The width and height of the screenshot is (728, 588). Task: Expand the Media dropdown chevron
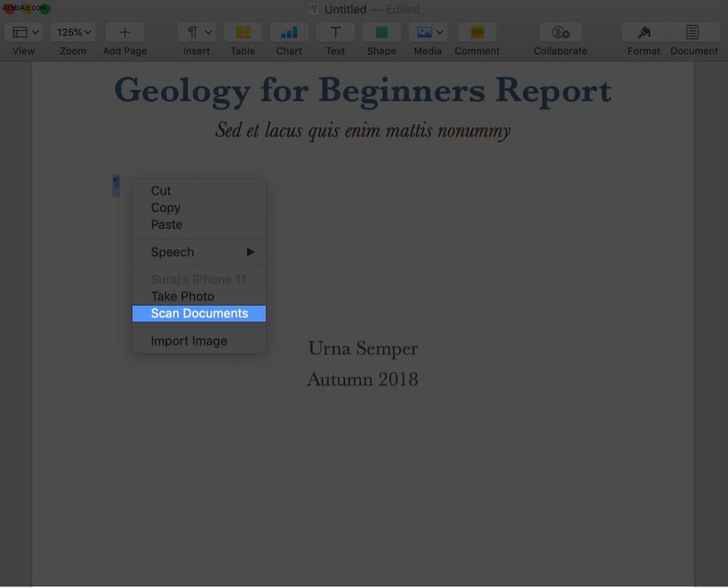440,32
